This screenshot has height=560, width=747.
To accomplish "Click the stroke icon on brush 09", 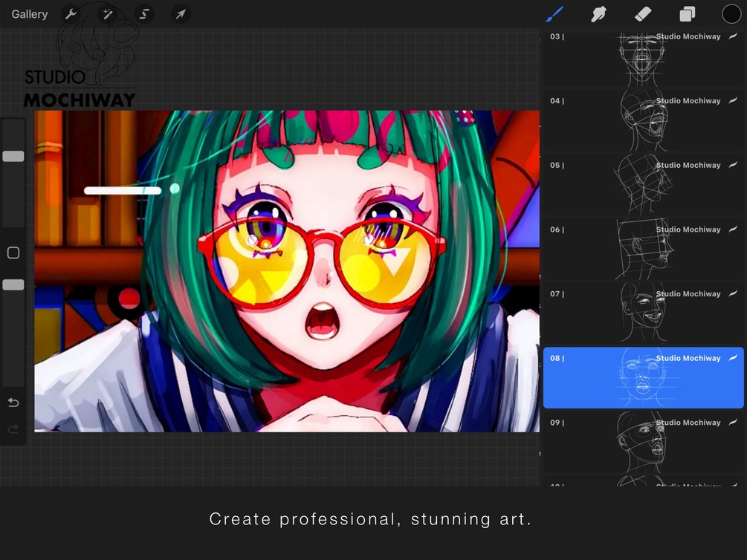I will (x=733, y=422).
